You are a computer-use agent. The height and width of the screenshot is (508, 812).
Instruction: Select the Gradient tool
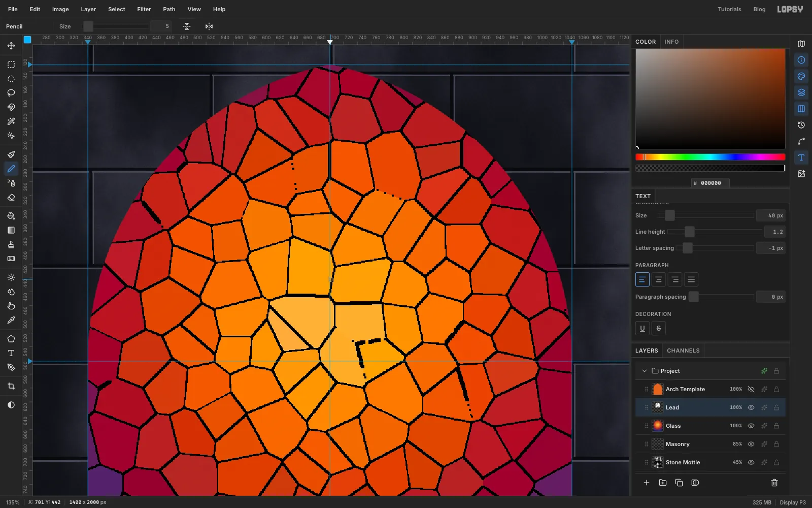[x=11, y=230]
